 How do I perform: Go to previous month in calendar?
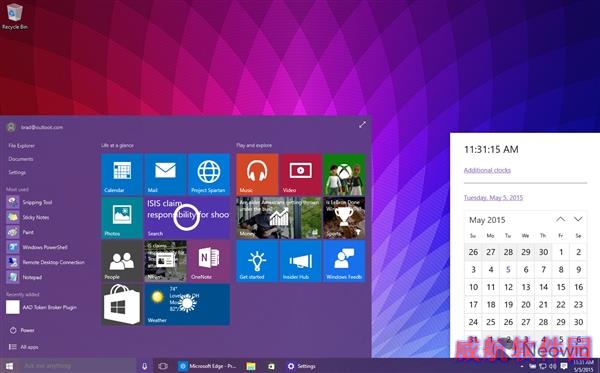tap(561, 220)
